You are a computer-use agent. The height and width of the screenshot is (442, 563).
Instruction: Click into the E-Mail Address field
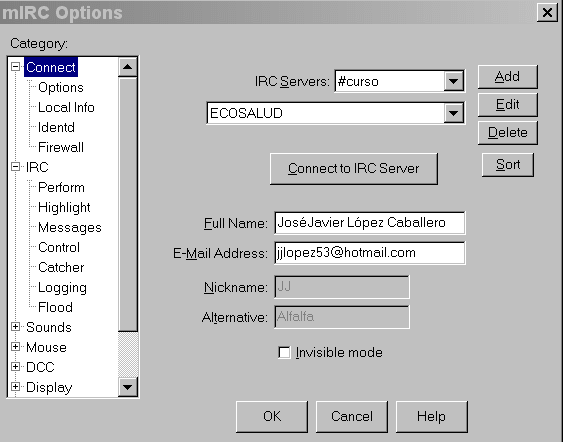click(x=369, y=253)
